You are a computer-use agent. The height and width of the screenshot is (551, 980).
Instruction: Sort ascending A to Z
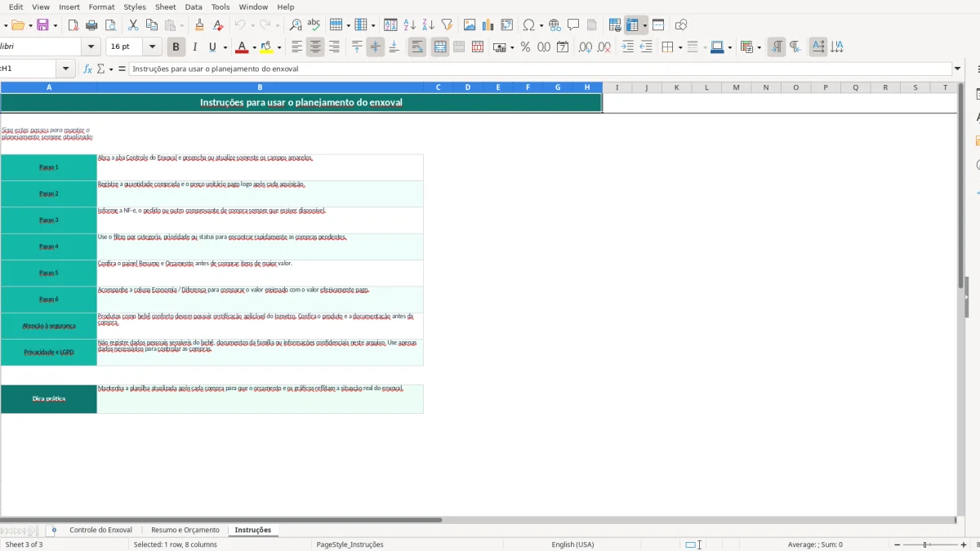coord(410,25)
